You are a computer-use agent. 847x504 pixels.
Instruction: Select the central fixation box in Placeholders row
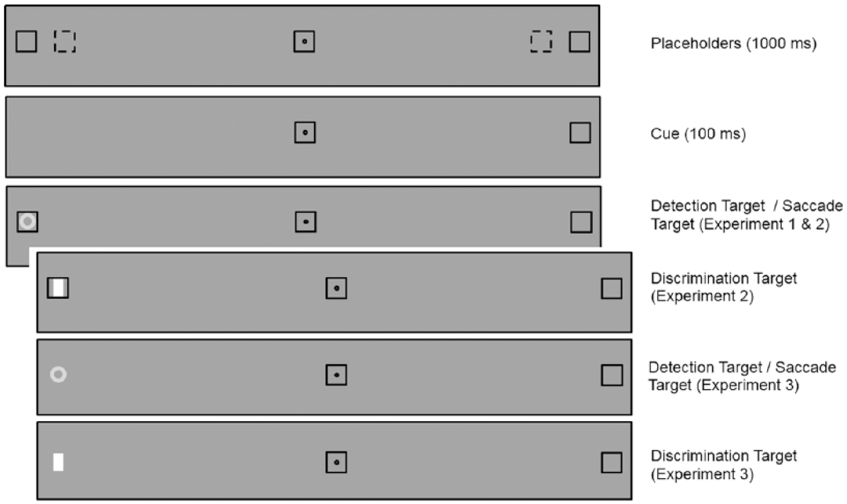304,42
